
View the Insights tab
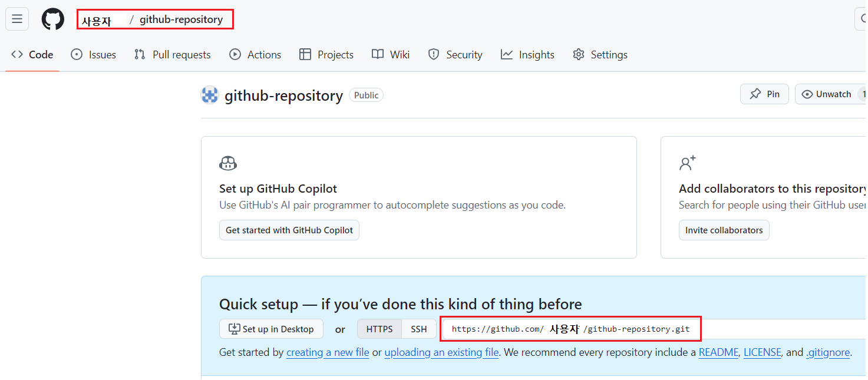tap(527, 55)
